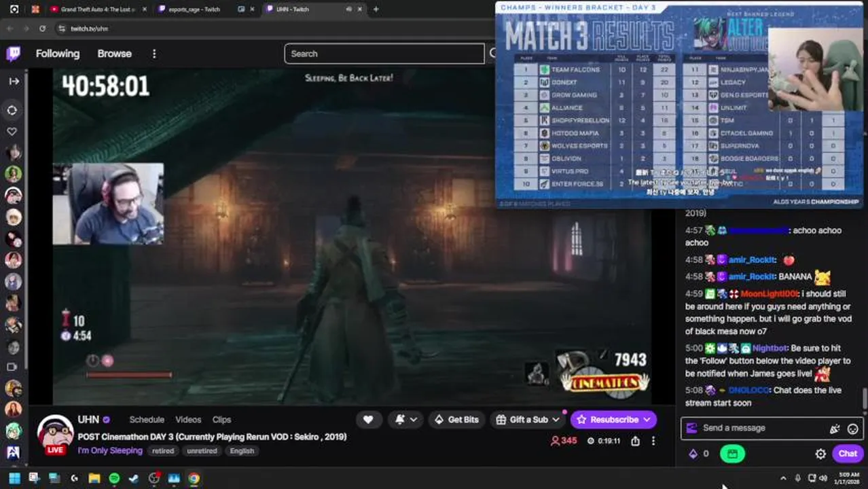
Task: Open a new browser tab with plus button
Action: [376, 10]
